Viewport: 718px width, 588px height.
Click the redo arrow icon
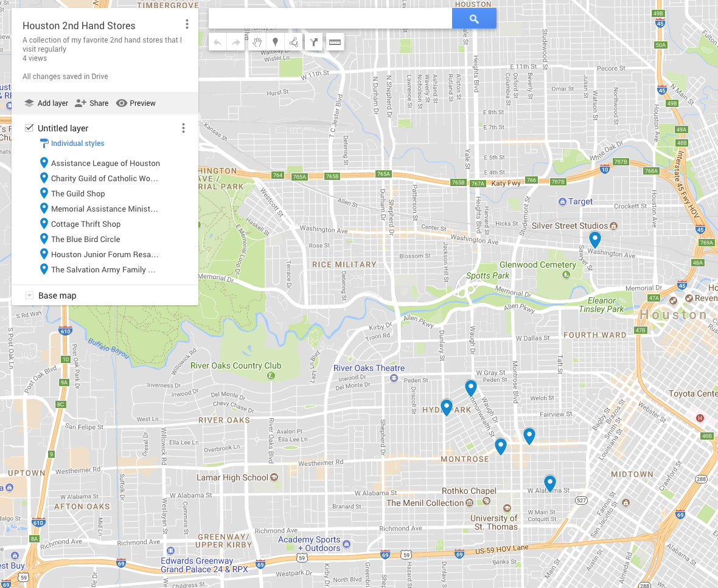point(236,43)
